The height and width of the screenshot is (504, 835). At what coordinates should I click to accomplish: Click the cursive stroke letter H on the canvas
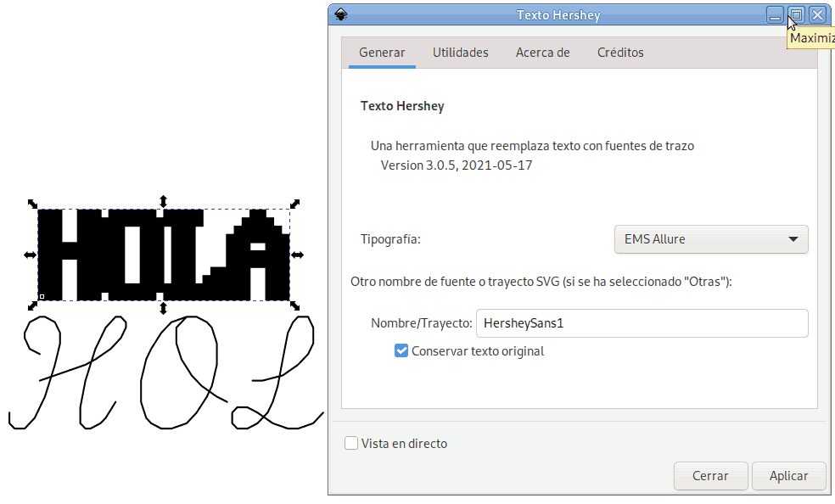(x=68, y=372)
